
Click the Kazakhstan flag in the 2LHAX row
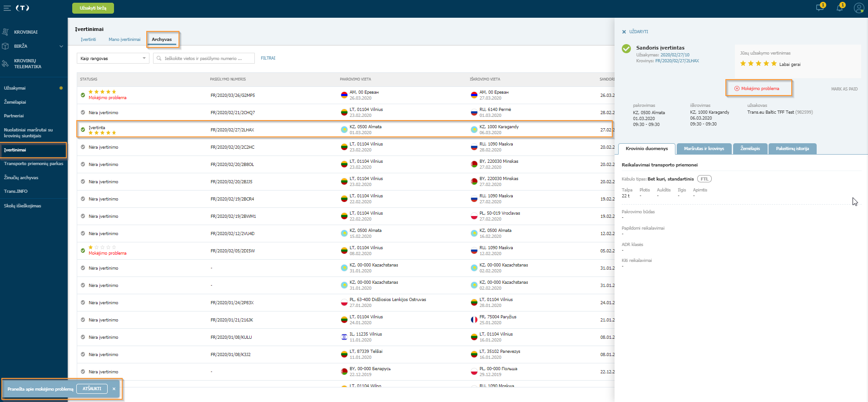(344, 130)
